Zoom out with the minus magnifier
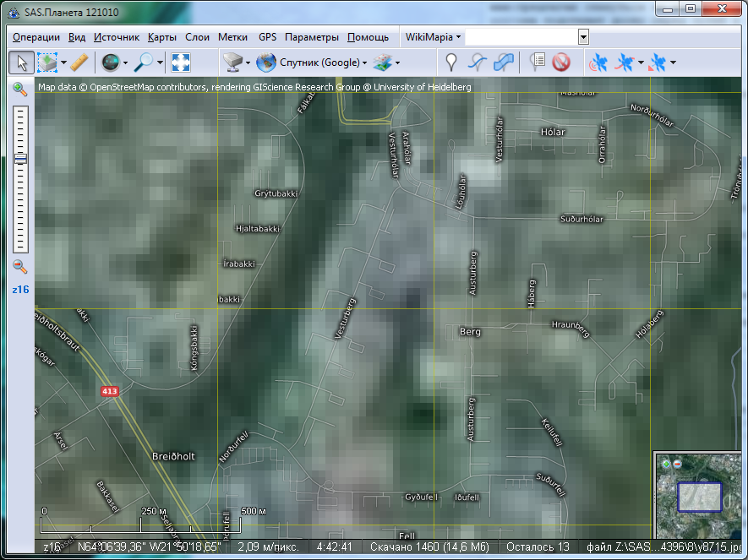Viewport: 748px width, 560px height. [19, 267]
